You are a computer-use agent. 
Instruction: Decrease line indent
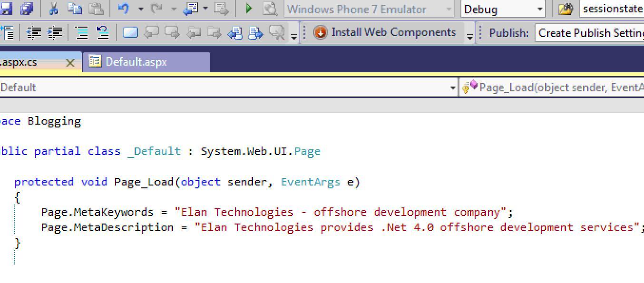click(34, 32)
